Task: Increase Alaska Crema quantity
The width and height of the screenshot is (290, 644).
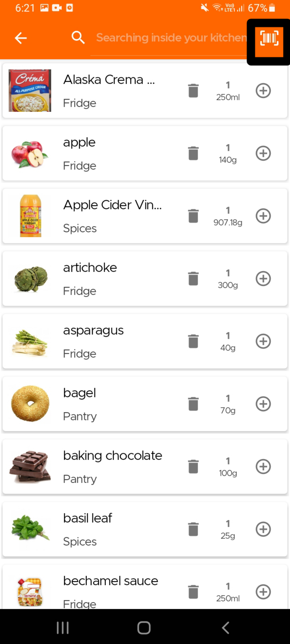Action: (x=263, y=90)
